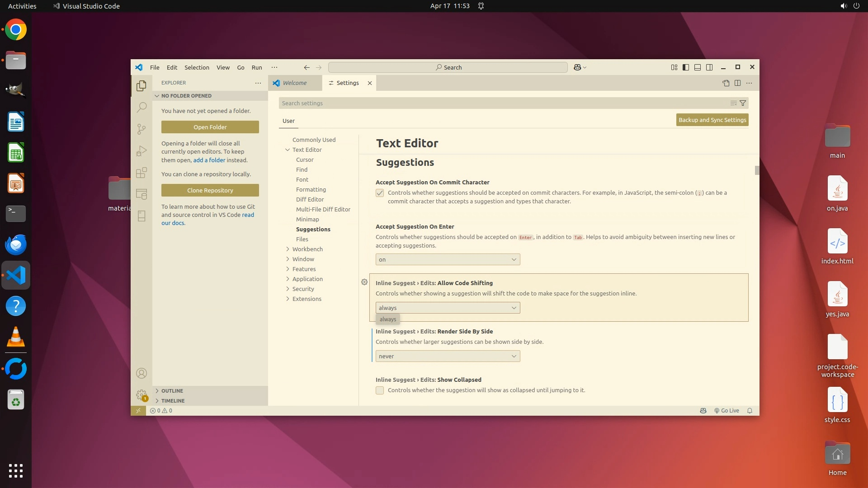Toggle Accept Suggestion On Commit Character checkbox
The image size is (868, 488).
coord(380,193)
